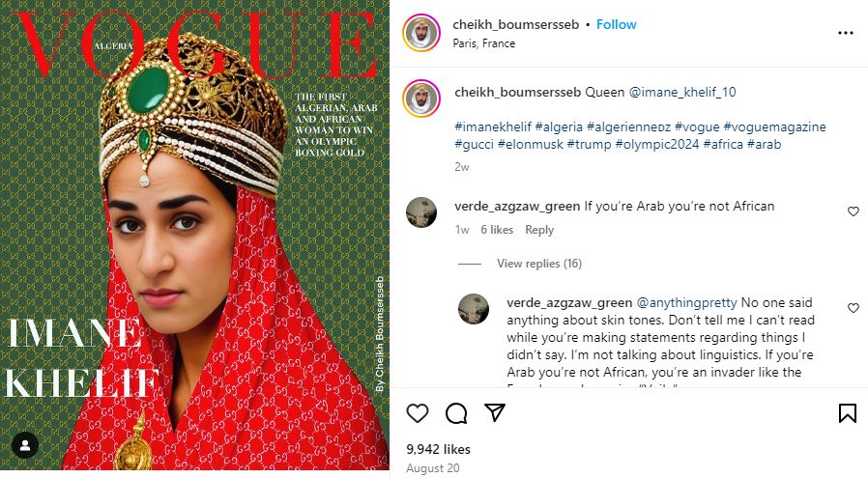Expand View replies (16)
This screenshot has height=478, width=868.
[x=538, y=264]
